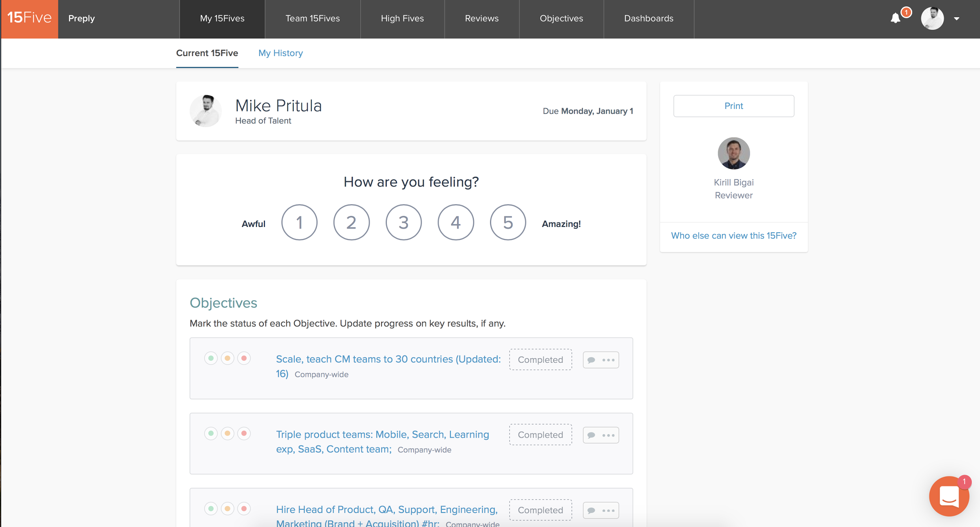The image size is (980, 527).
Task: Open Dashboards
Action: [649, 18]
